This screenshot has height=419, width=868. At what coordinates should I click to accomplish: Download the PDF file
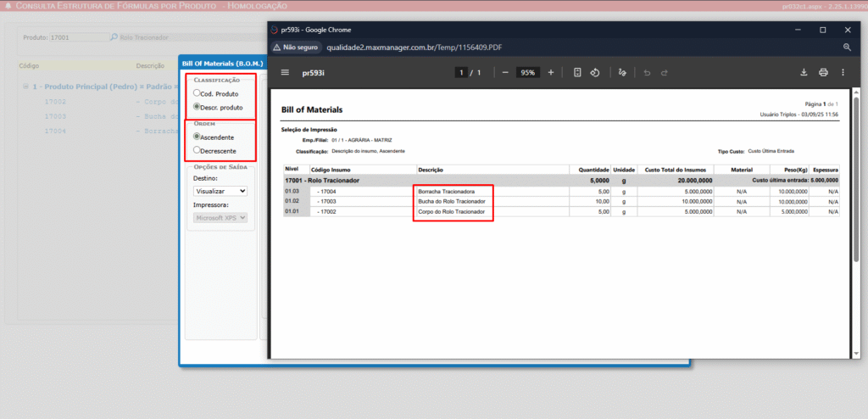(804, 73)
